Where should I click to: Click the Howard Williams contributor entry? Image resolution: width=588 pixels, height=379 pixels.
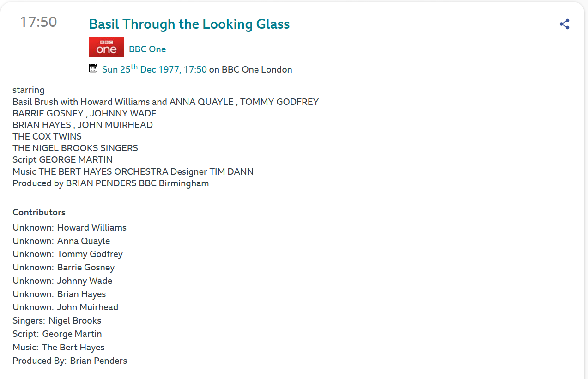tap(91, 228)
